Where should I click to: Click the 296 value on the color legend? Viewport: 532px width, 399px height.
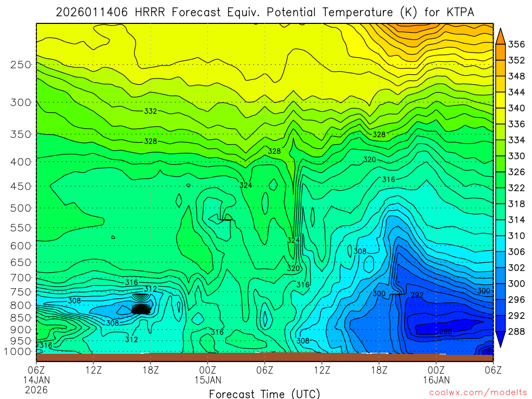coord(516,300)
